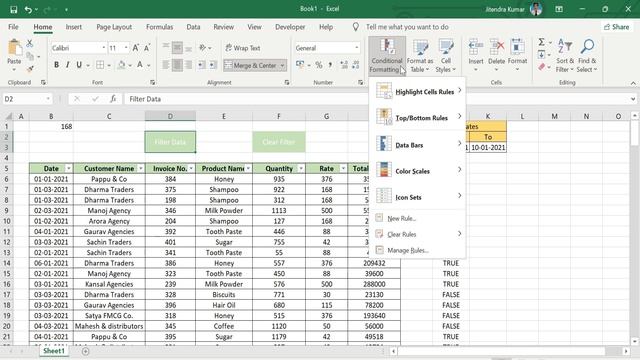Image resolution: width=640 pixels, height=360 pixels.
Task: Open Format as Table gallery
Action: (420, 56)
